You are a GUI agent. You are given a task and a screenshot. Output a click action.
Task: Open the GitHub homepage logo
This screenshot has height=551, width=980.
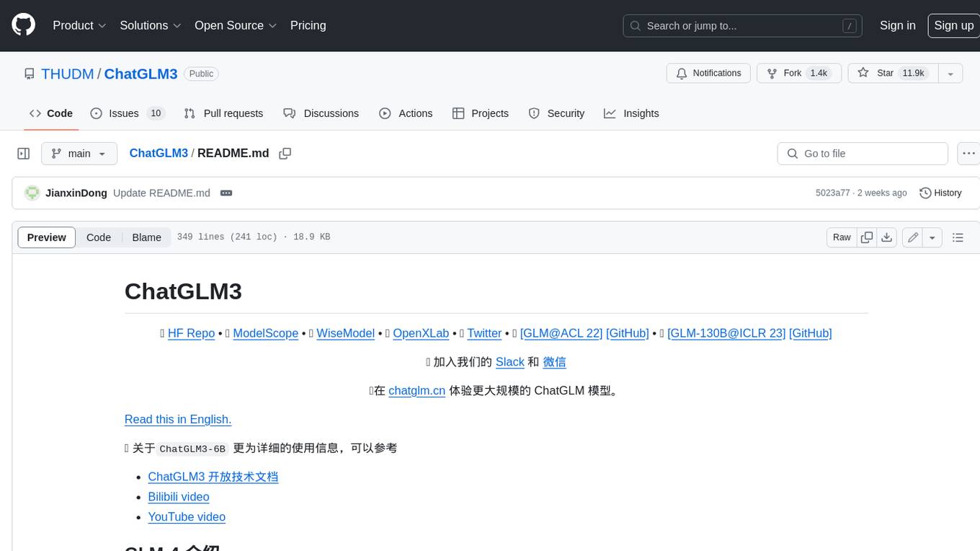[23, 25]
